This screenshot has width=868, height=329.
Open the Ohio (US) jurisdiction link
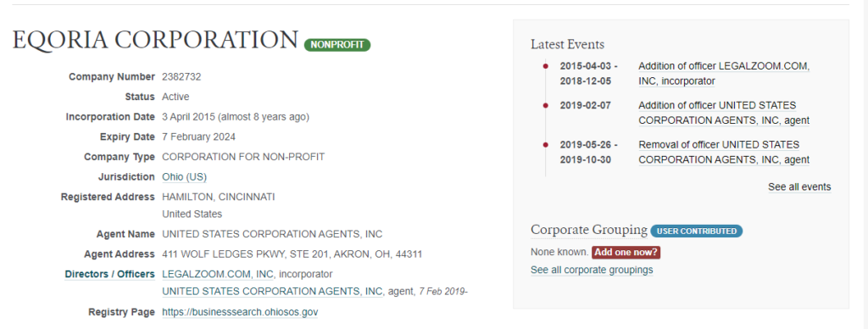(x=184, y=176)
